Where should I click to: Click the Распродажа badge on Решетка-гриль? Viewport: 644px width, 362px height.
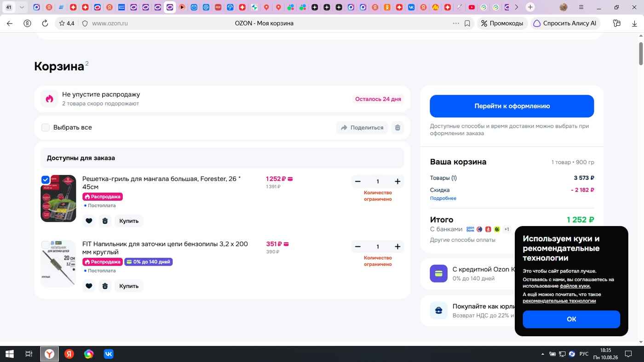coord(103,197)
